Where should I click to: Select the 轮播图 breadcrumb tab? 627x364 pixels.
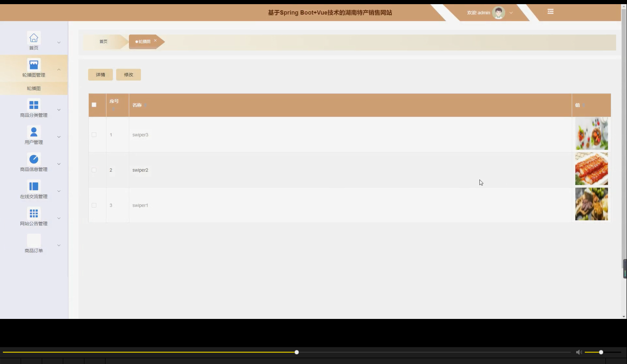tap(144, 41)
